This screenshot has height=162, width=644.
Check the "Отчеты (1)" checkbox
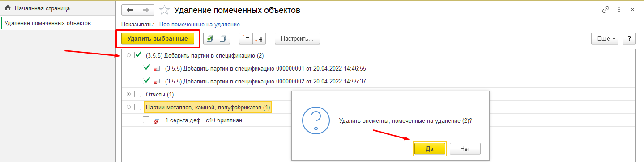138,94
